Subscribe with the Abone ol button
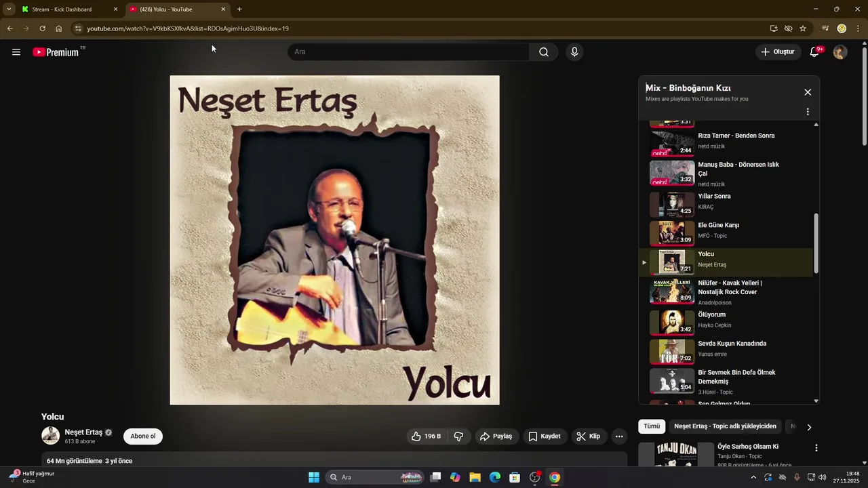The width and height of the screenshot is (868, 488). tap(143, 436)
